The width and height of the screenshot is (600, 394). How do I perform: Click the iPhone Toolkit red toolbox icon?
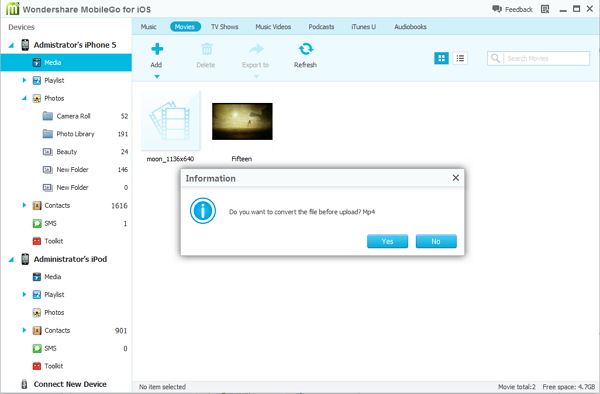point(37,241)
